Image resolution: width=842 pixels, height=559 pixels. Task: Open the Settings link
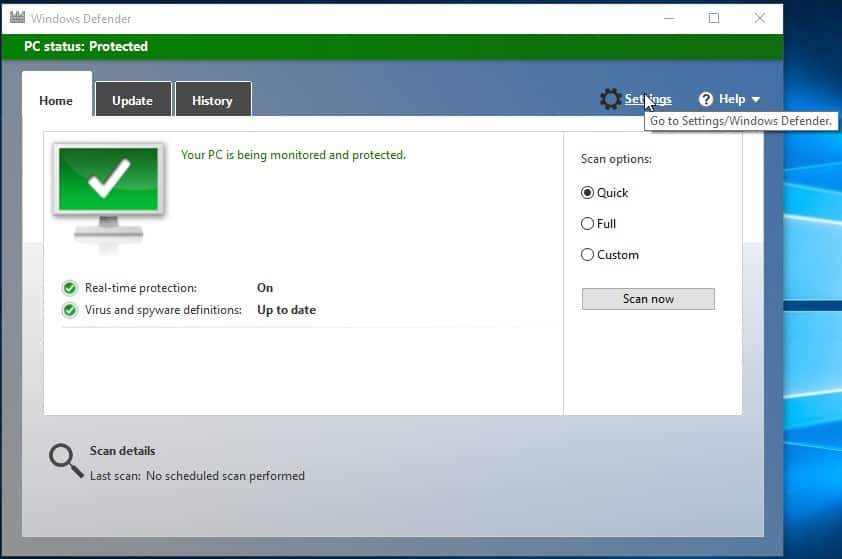[648, 99]
